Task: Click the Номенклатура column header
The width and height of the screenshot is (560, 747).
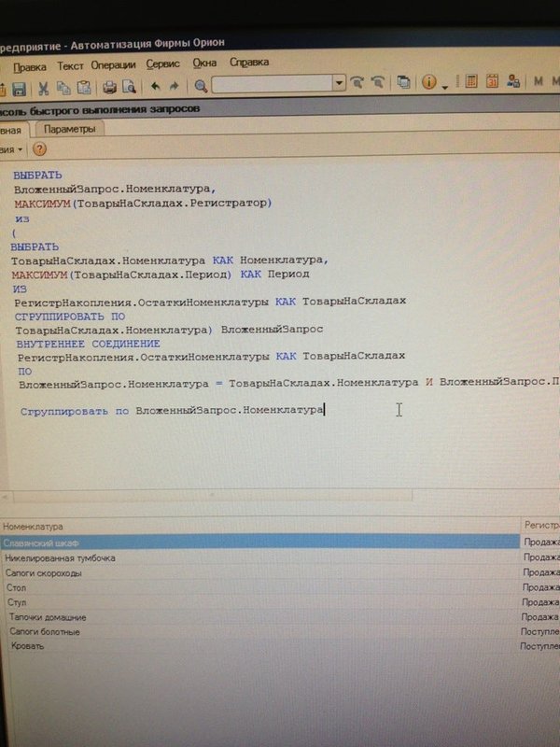Action: [33, 527]
